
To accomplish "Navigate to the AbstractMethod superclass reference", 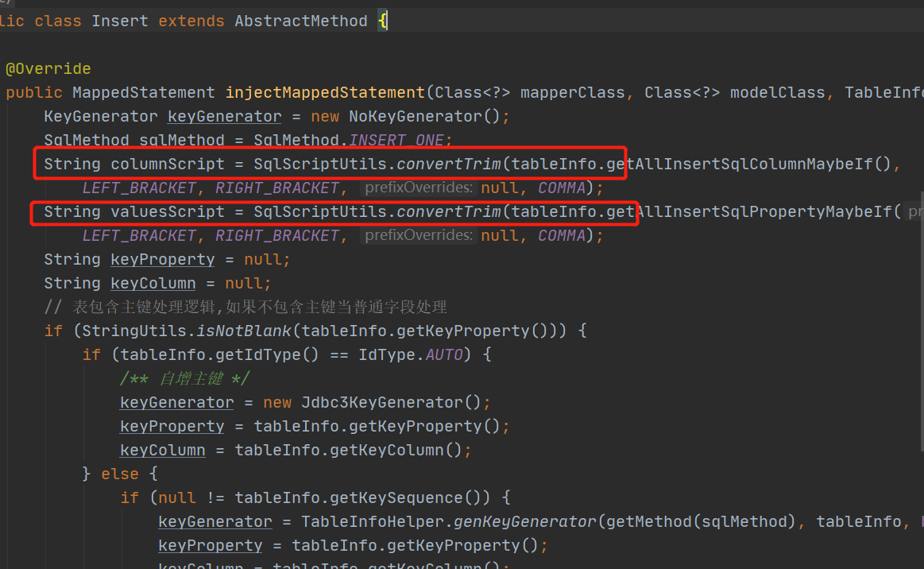I will pos(301,21).
